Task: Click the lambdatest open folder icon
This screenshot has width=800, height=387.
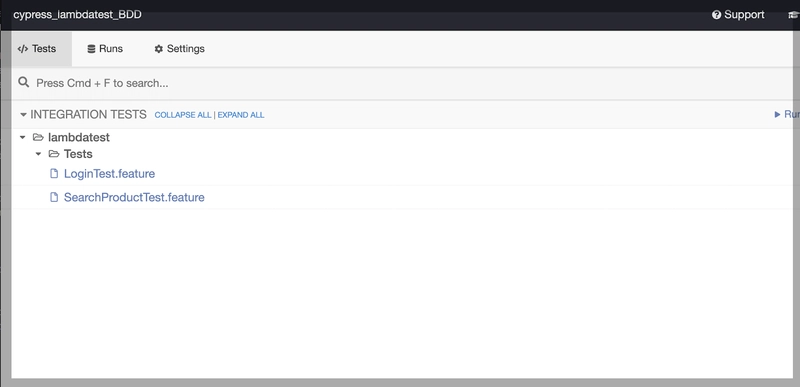Action: (x=38, y=137)
